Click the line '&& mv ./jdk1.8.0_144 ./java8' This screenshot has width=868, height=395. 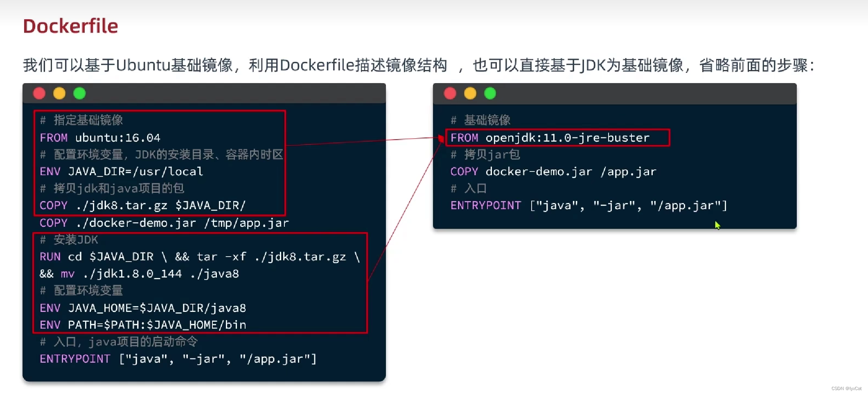139,274
